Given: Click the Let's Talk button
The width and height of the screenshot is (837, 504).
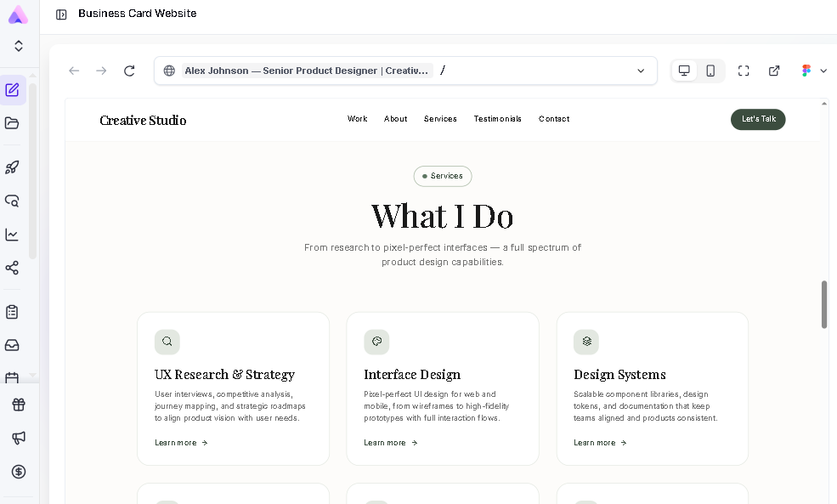Looking at the screenshot, I should click(758, 119).
